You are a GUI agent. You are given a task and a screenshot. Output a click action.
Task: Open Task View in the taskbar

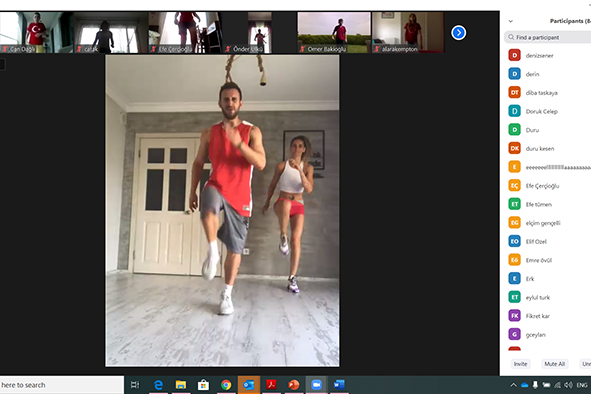[x=135, y=385]
